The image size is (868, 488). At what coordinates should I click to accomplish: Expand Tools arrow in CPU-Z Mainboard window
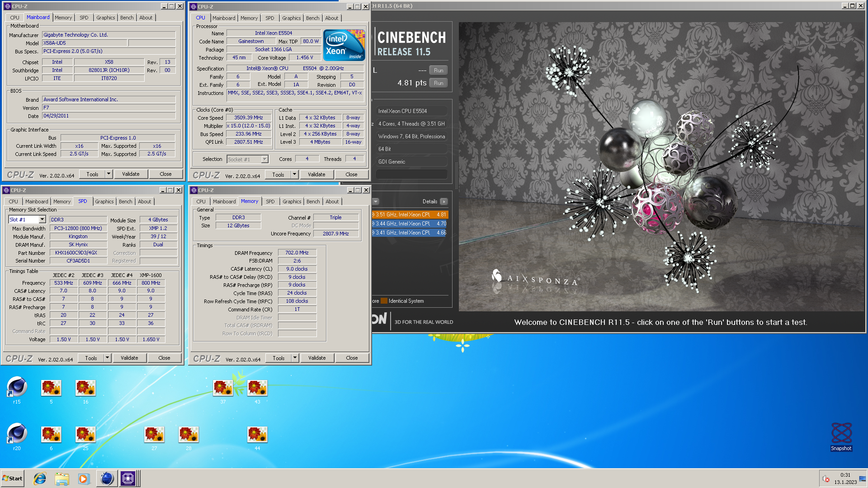[x=108, y=174]
